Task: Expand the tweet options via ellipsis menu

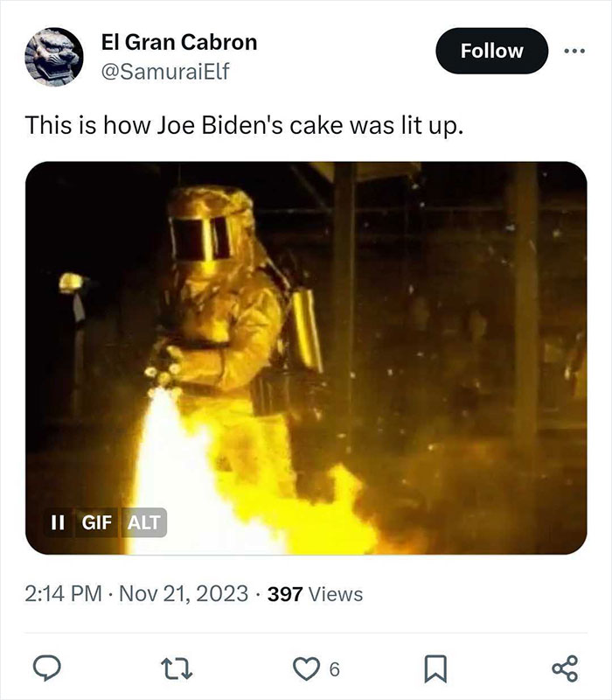Action: click(x=577, y=51)
